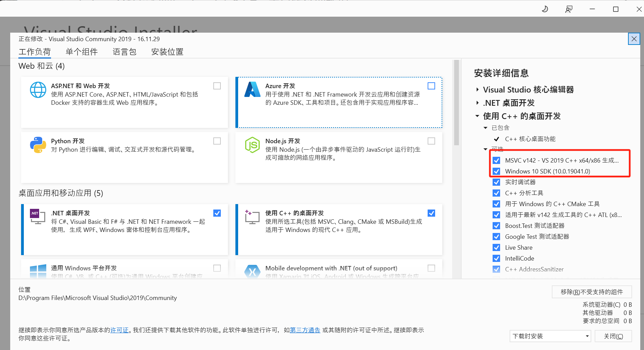Click the 关闭(C) button
The image size is (644, 350).
click(x=613, y=336)
